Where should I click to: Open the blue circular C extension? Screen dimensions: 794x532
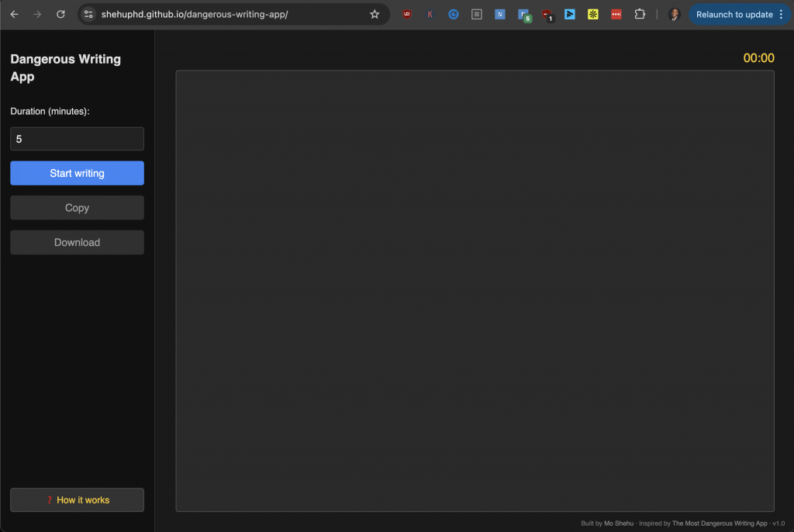click(453, 14)
